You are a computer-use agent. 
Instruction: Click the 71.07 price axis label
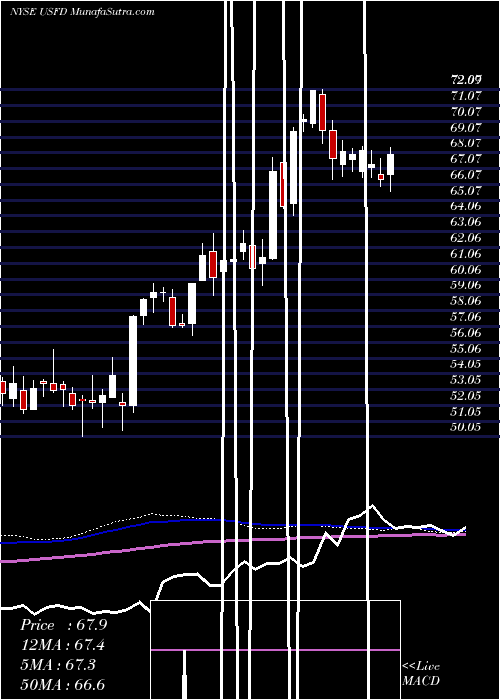click(x=466, y=96)
